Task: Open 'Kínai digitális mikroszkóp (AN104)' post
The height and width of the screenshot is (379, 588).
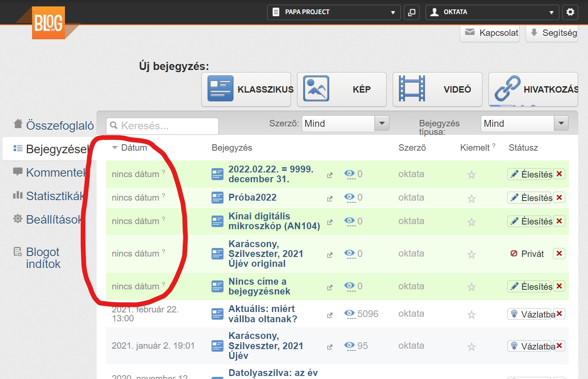Action: click(x=274, y=221)
